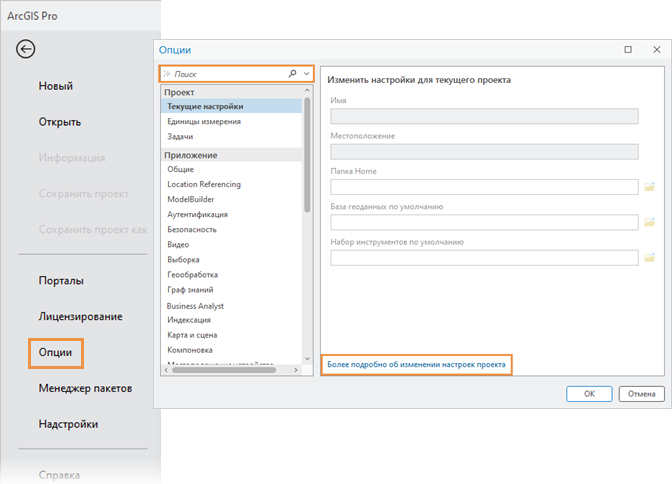Click the OK button
The width and height of the screenshot is (672, 484).
coord(589,394)
